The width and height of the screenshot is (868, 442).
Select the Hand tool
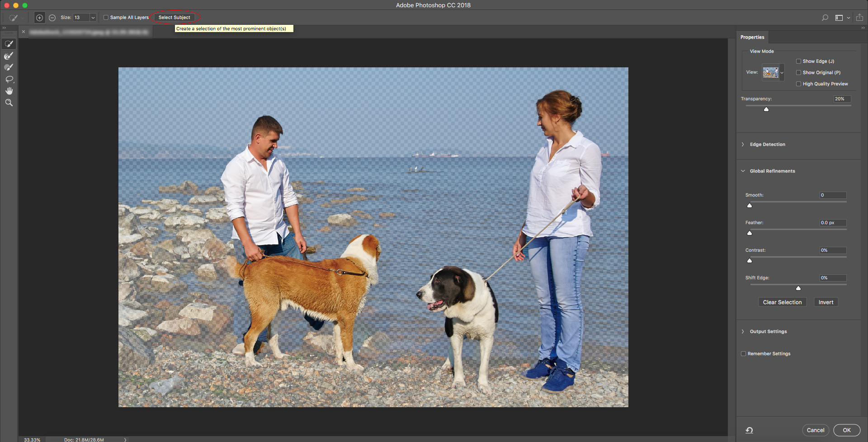[9, 91]
